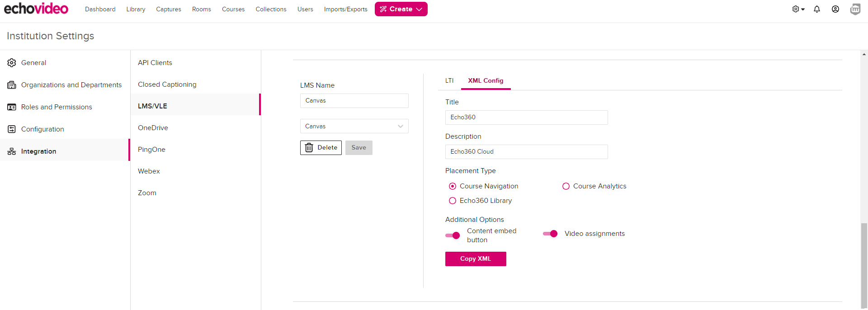Screen dimensions: 868x310
Task: Open General settings
Action: pos(65,63)
